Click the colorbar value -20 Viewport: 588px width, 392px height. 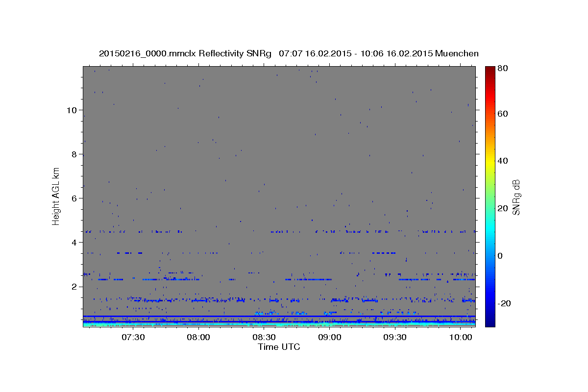[x=504, y=303]
